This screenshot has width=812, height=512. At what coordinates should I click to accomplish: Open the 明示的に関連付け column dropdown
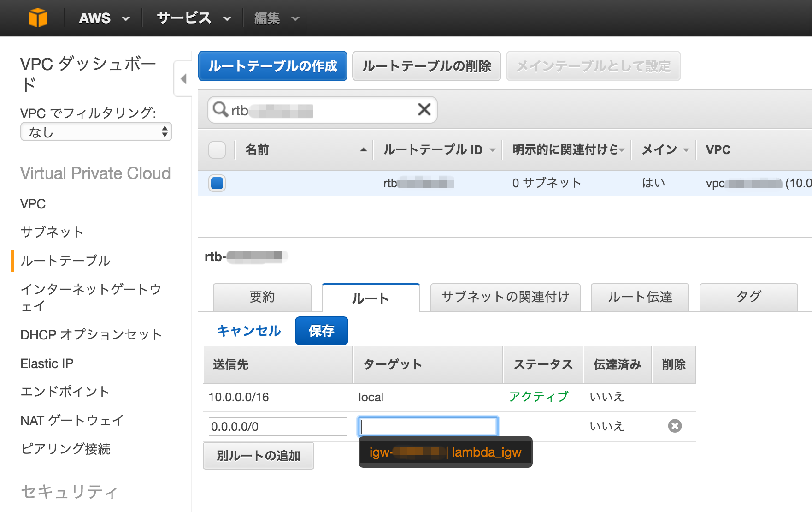pyautogui.click(x=622, y=150)
